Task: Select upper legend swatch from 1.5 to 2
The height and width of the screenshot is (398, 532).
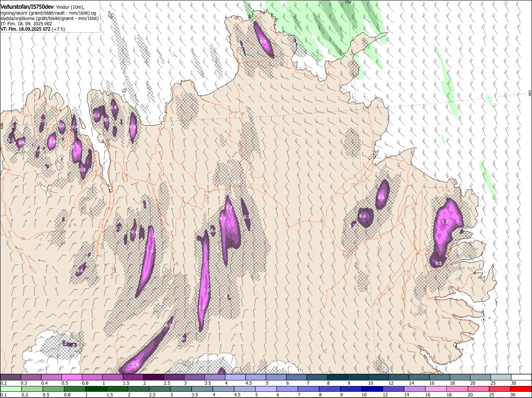Action: click(x=133, y=377)
